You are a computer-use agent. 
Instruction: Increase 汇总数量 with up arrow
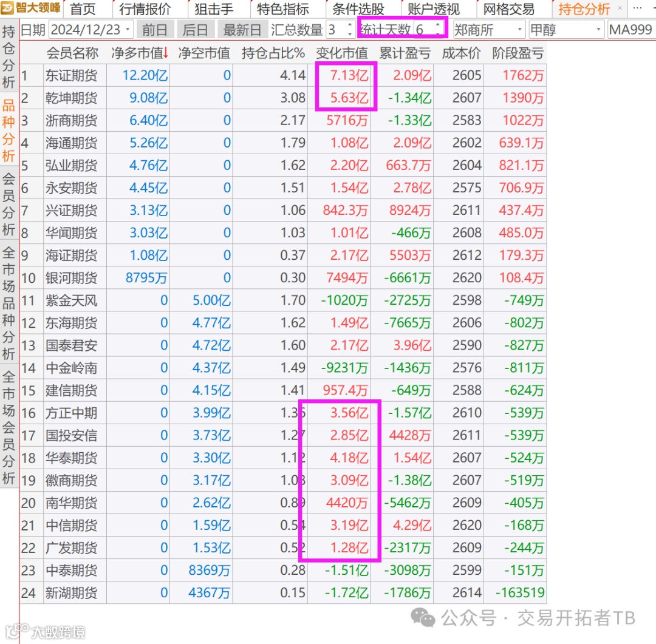(x=350, y=25)
